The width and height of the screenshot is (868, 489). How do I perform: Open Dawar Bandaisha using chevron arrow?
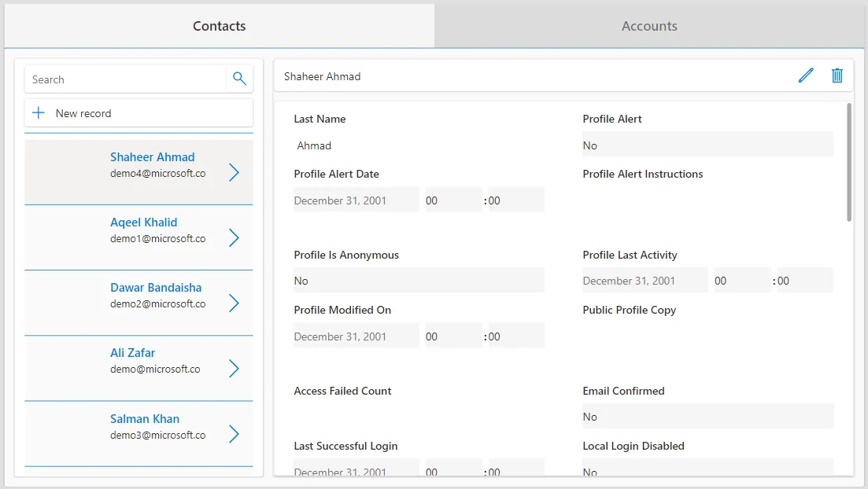tap(235, 303)
